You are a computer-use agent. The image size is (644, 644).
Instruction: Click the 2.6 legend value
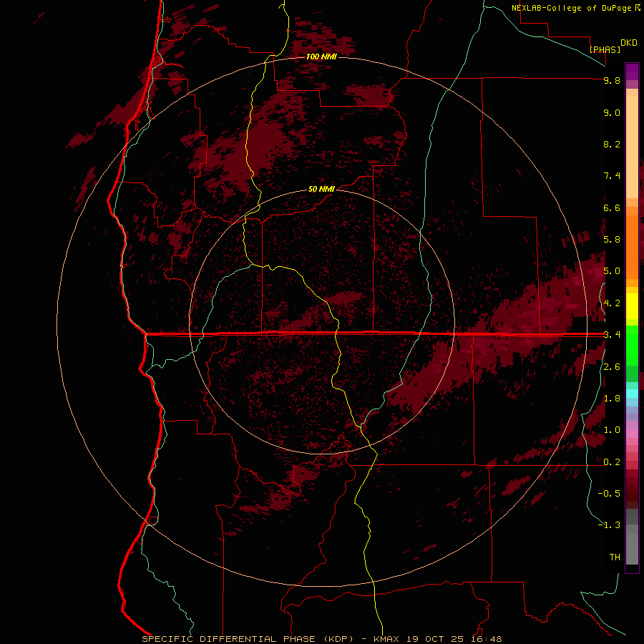pos(612,367)
